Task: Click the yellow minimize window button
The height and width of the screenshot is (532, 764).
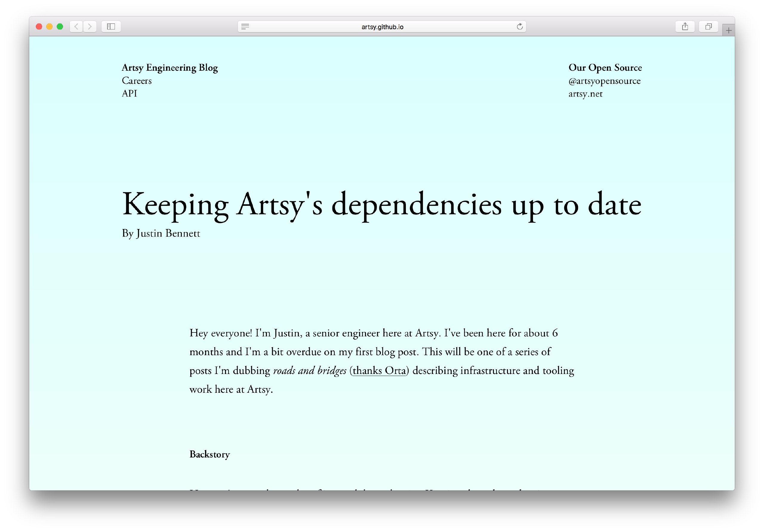Action: pyautogui.click(x=49, y=27)
